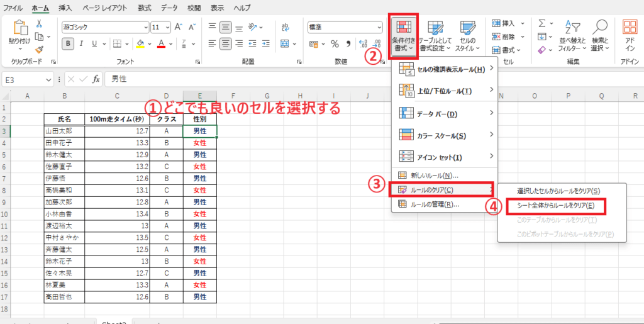Click the percent style icon
The width and height of the screenshot is (644, 324).
(335, 43)
